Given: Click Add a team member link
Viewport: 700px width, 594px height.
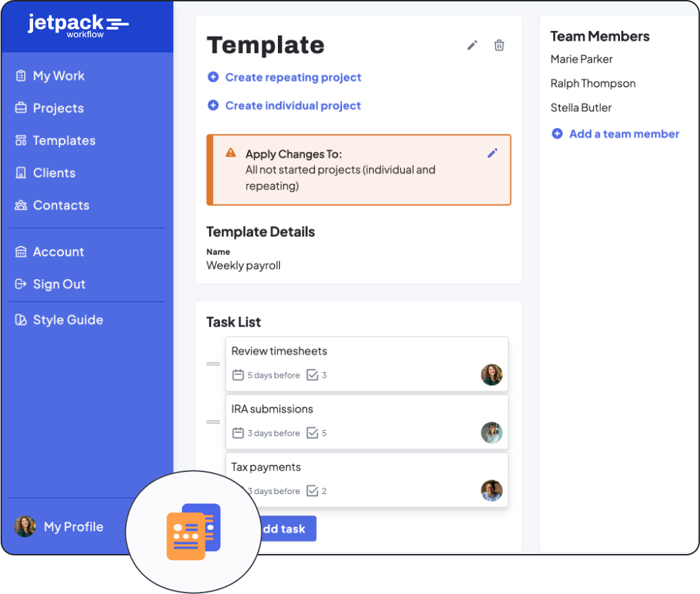Looking at the screenshot, I should pyautogui.click(x=623, y=134).
